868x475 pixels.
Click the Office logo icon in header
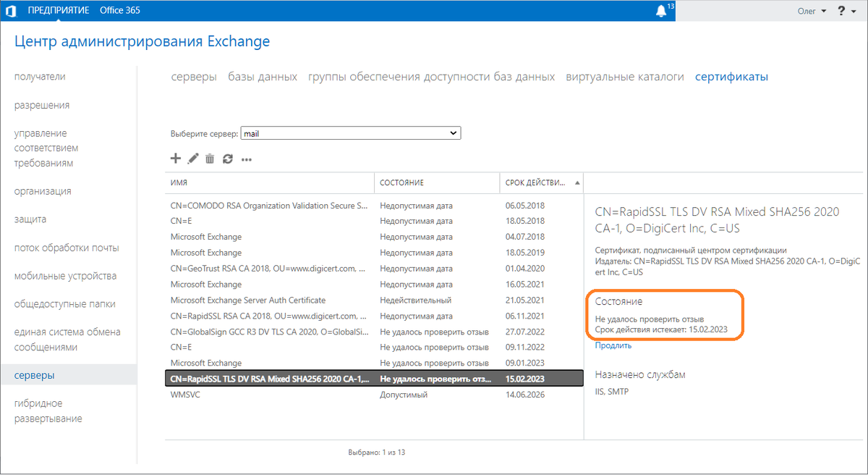click(x=11, y=11)
